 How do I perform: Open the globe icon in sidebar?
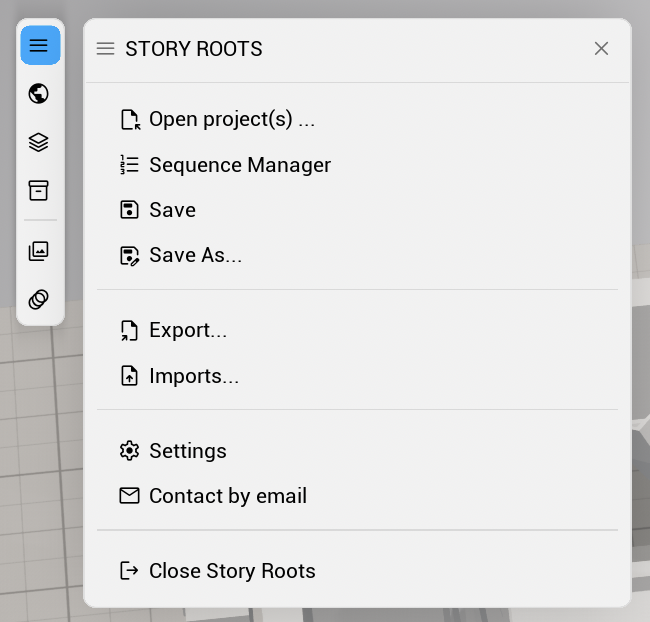39,94
